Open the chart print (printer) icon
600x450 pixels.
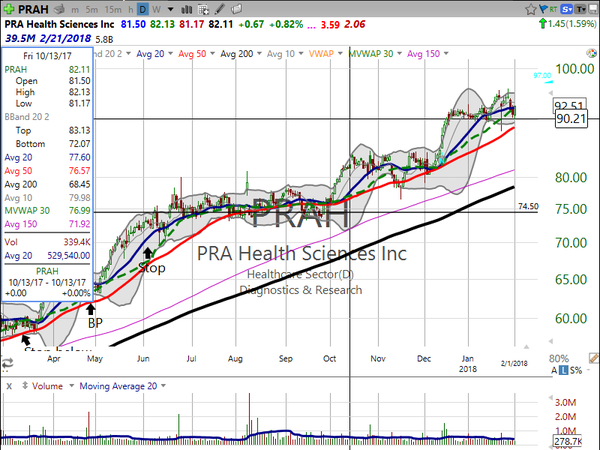(x=59, y=9)
